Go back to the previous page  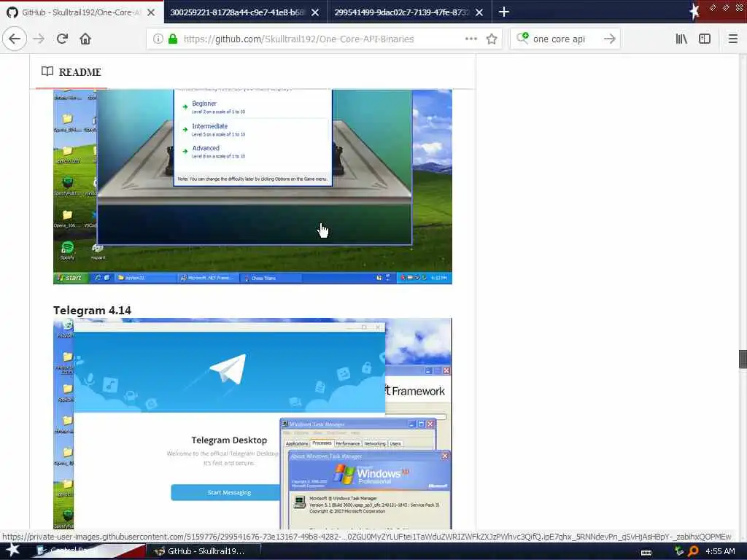coord(15,39)
